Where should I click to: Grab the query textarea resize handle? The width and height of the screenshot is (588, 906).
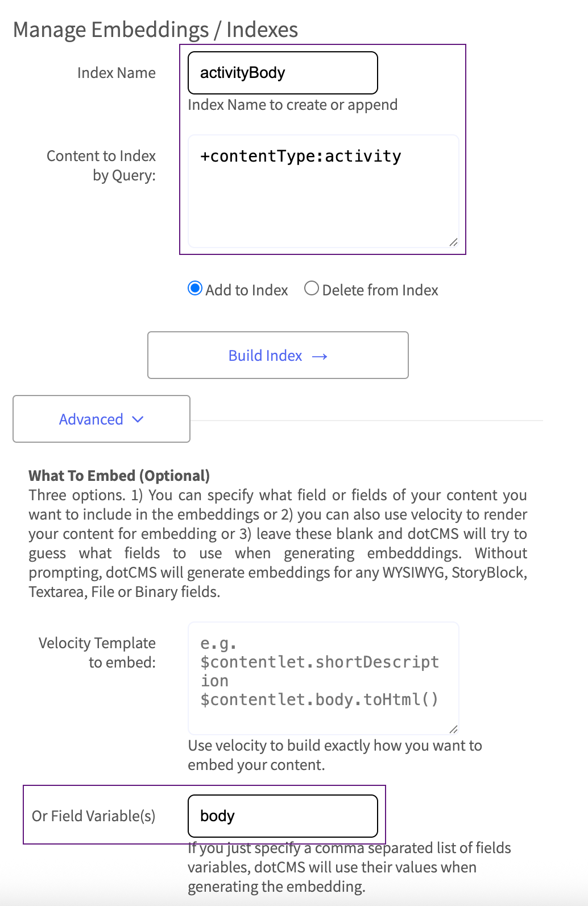[453, 242]
